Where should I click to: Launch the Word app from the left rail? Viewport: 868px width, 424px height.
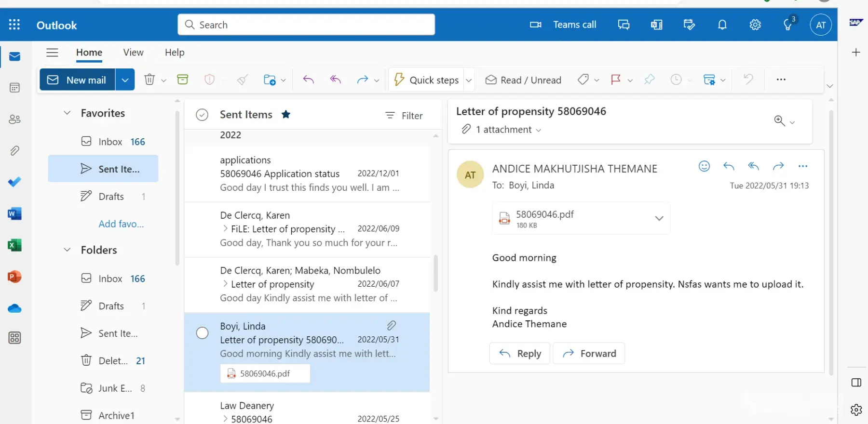click(x=14, y=213)
